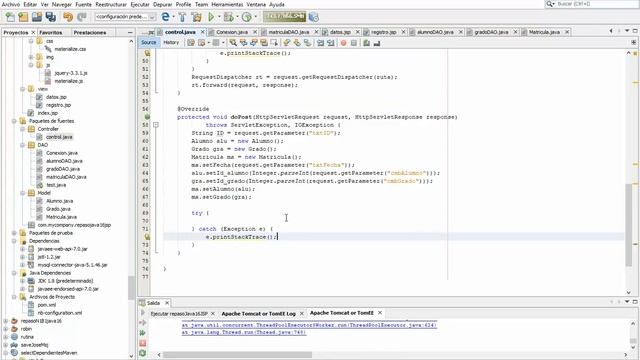Click the Build Project hammer icon
Viewport: 640px width, 360px height.
[182, 17]
